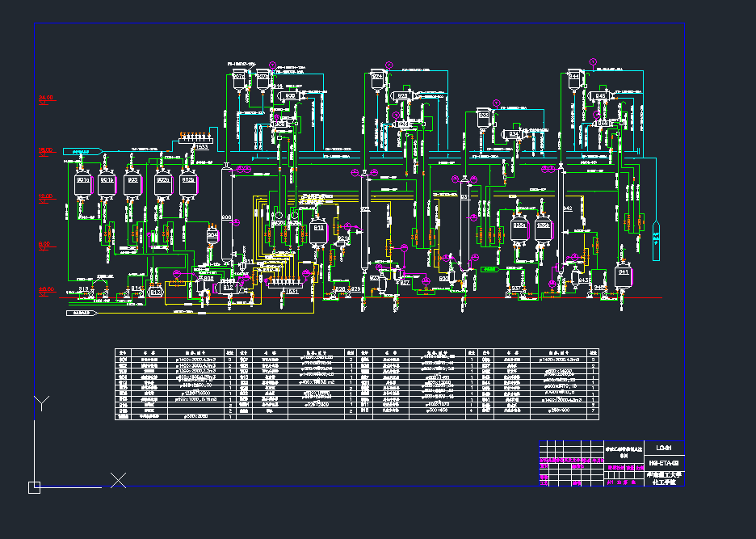
Task: Select the 813 horizontal tank
Action: pyautogui.click(x=156, y=292)
